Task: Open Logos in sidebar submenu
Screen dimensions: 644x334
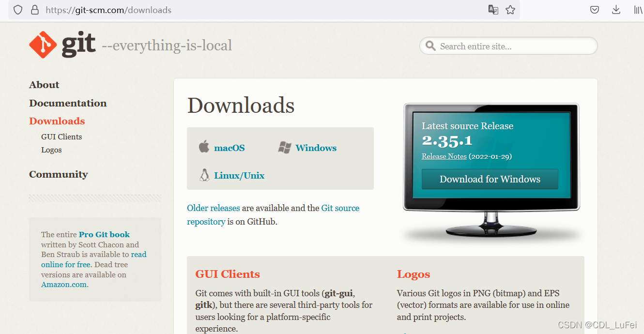Action: click(x=51, y=150)
